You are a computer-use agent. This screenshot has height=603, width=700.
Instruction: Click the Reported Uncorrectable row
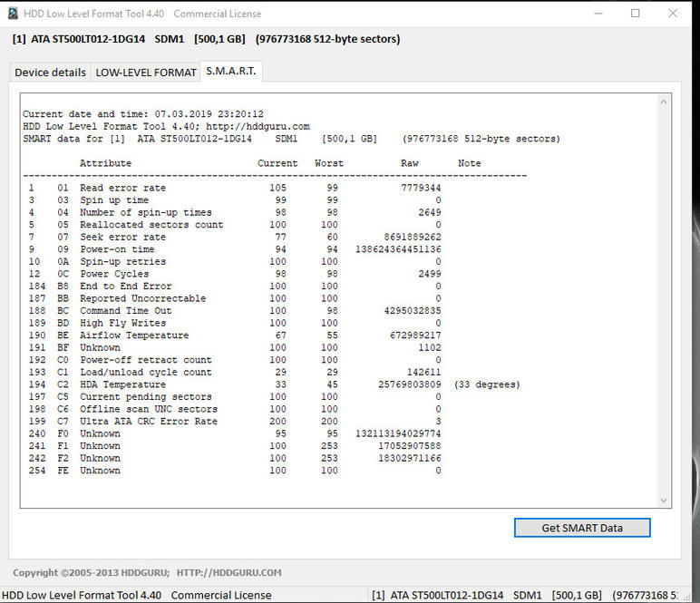235,298
